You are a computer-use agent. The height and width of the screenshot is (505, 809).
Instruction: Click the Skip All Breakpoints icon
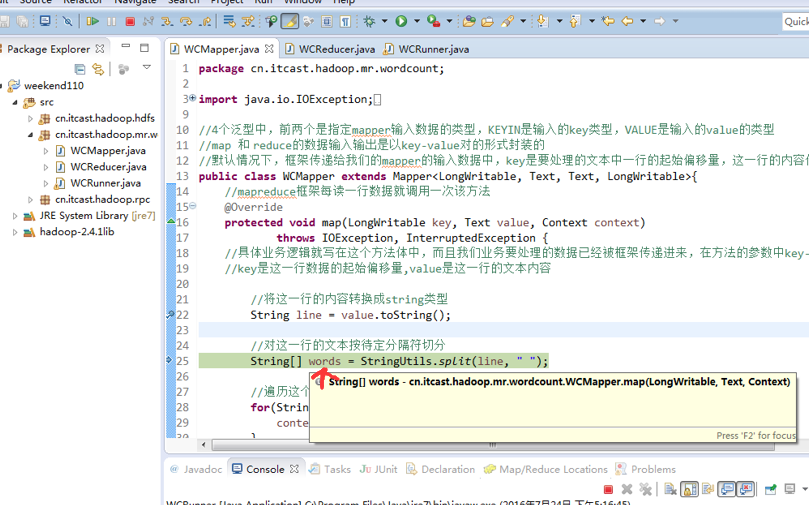(67, 21)
